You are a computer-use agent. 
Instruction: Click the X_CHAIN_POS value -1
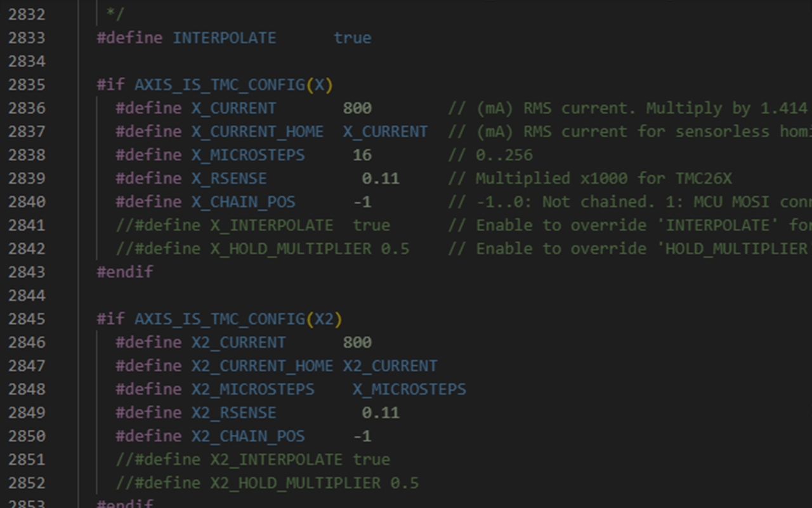click(362, 203)
